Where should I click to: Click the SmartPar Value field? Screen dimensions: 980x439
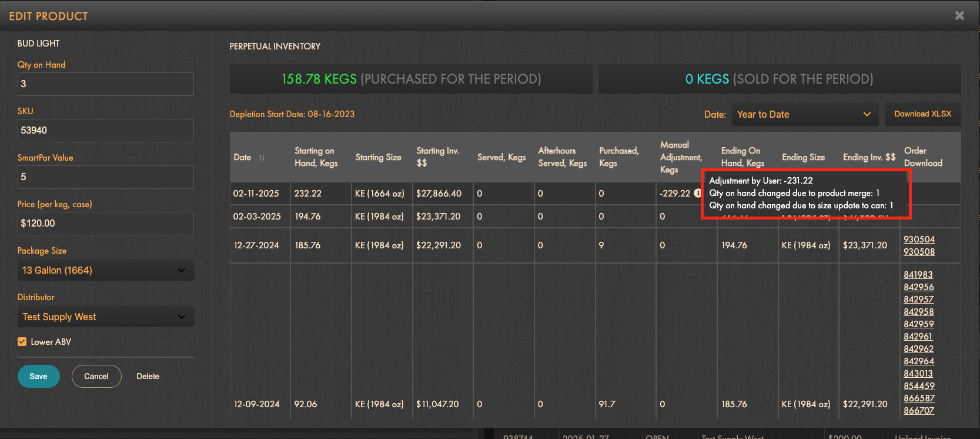point(105,177)
